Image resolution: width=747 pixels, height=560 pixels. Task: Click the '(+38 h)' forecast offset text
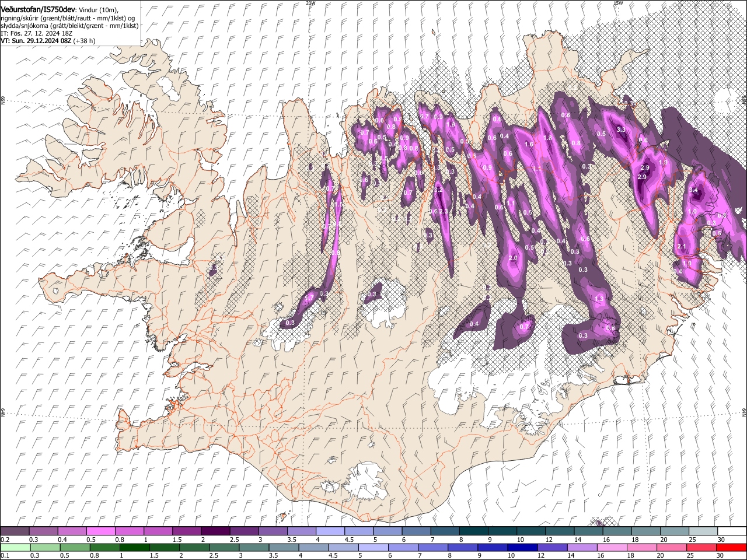(x=85, y=41)
